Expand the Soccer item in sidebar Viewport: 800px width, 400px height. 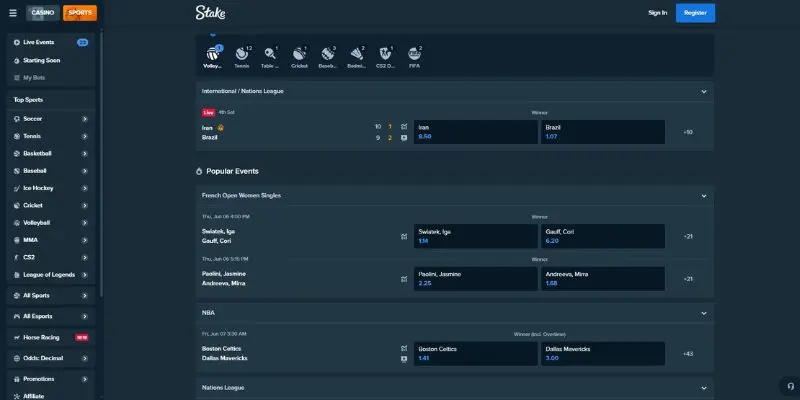click(85, 119)
